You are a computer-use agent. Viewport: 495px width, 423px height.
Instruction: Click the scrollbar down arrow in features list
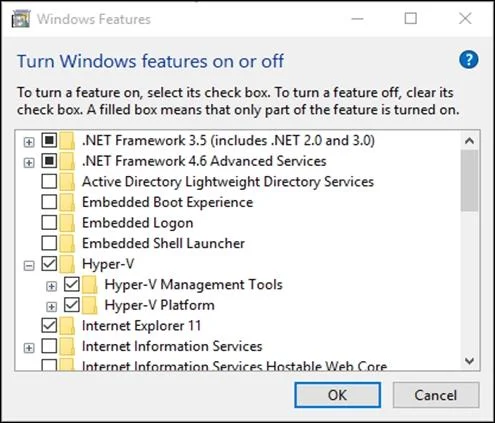(469, 361)
